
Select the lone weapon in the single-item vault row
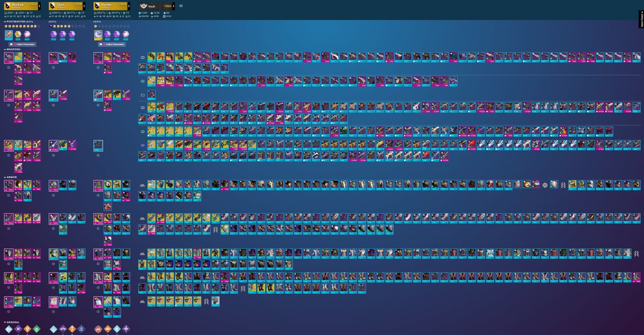(x=152, y=95)
